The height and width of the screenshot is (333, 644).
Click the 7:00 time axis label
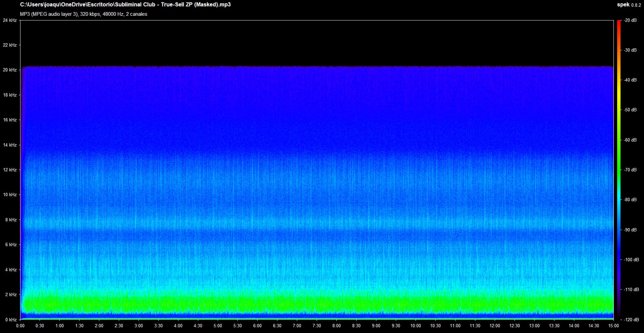pyautogui.click(x=297, y=326)
